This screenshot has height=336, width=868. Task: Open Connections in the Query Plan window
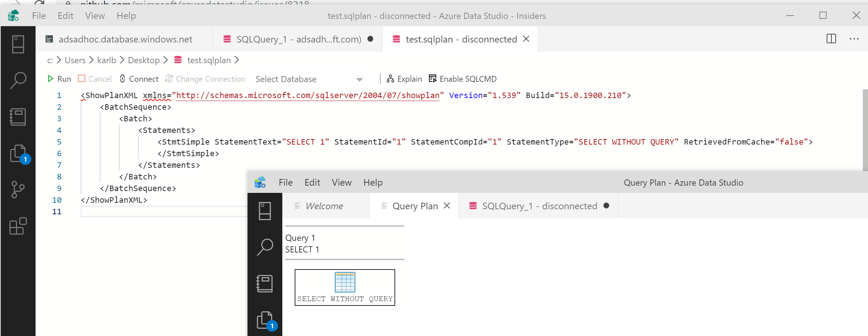point(265,210)
